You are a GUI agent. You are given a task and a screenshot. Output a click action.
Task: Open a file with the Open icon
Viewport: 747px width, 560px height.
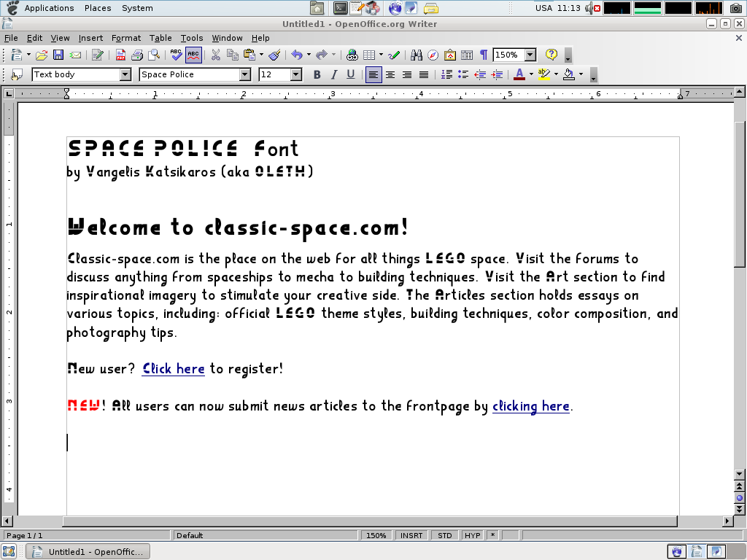point(42,55)
